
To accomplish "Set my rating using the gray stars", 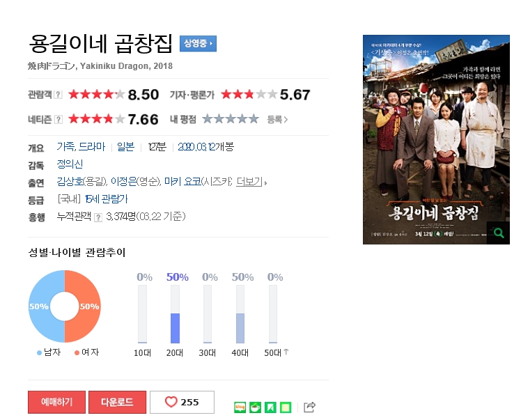I will click(x=231, y=119).
